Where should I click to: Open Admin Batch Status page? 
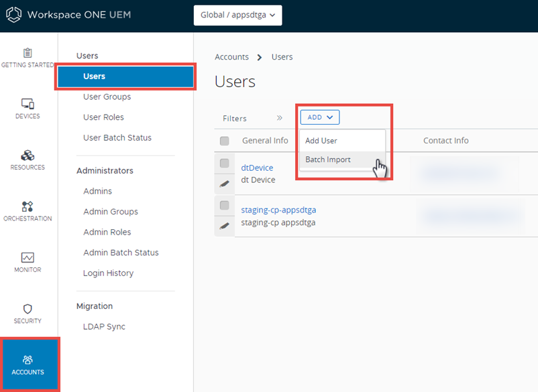coord(121,253)
